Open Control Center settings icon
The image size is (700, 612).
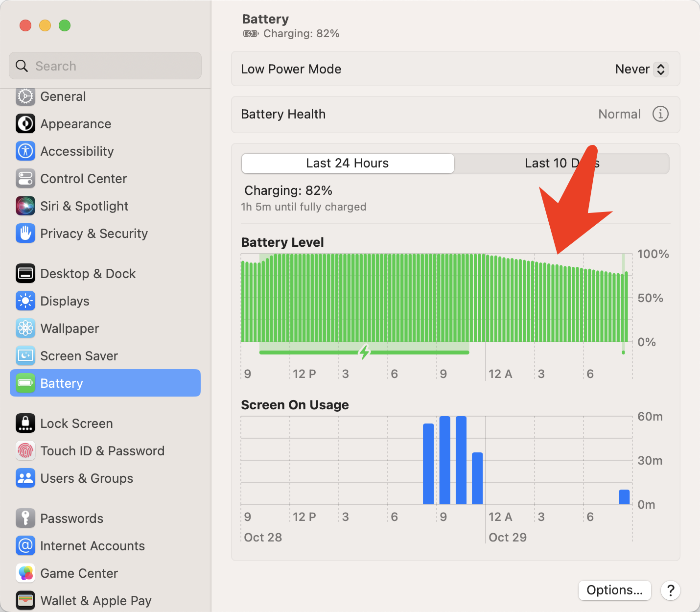click(x=25, y=179)
